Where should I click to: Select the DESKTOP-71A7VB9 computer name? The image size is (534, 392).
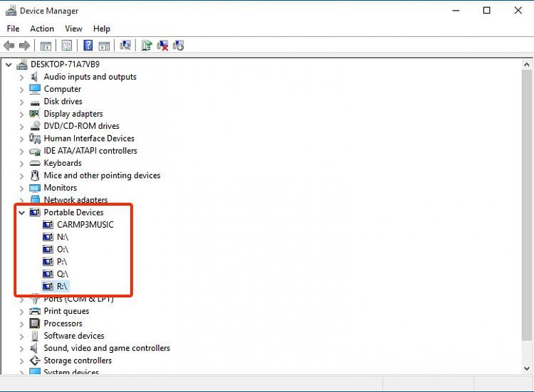[65, 64]
